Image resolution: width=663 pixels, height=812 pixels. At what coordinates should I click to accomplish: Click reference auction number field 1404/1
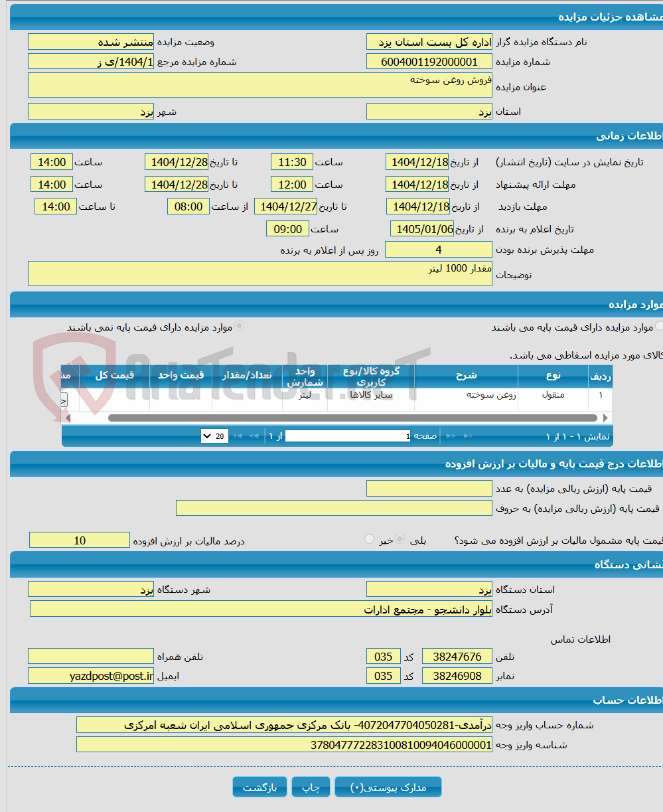91,62
